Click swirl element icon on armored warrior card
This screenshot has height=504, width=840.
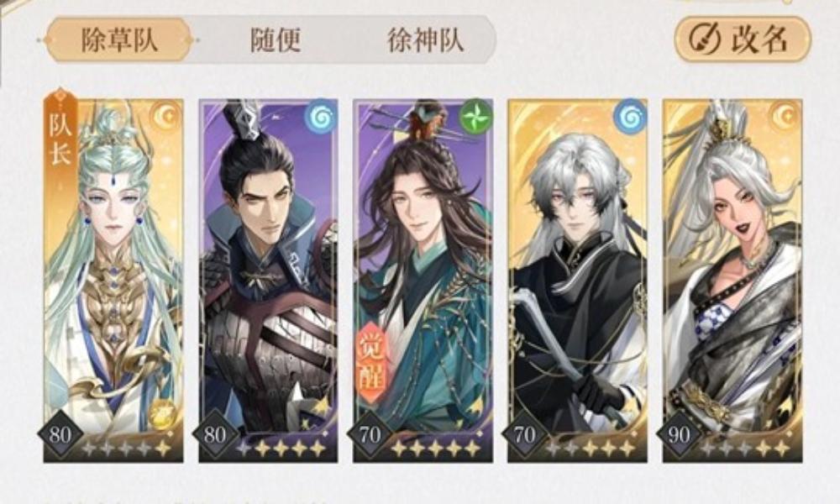320,114
